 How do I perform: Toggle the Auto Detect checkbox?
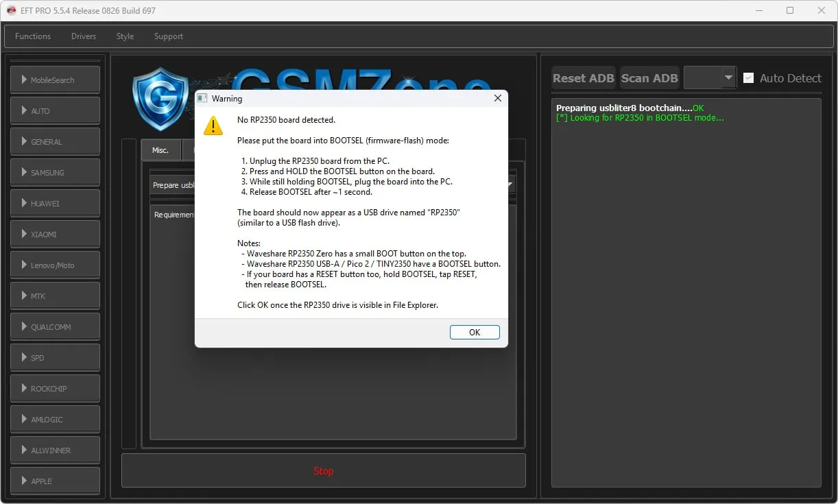point(749,78)
